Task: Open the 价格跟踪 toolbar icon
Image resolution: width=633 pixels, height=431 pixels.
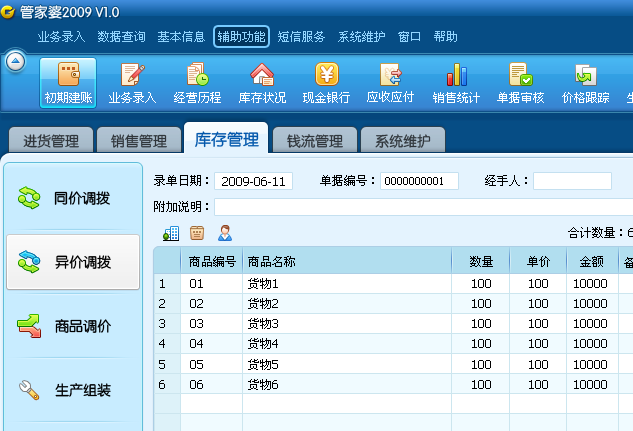Action: pos(585,83)
